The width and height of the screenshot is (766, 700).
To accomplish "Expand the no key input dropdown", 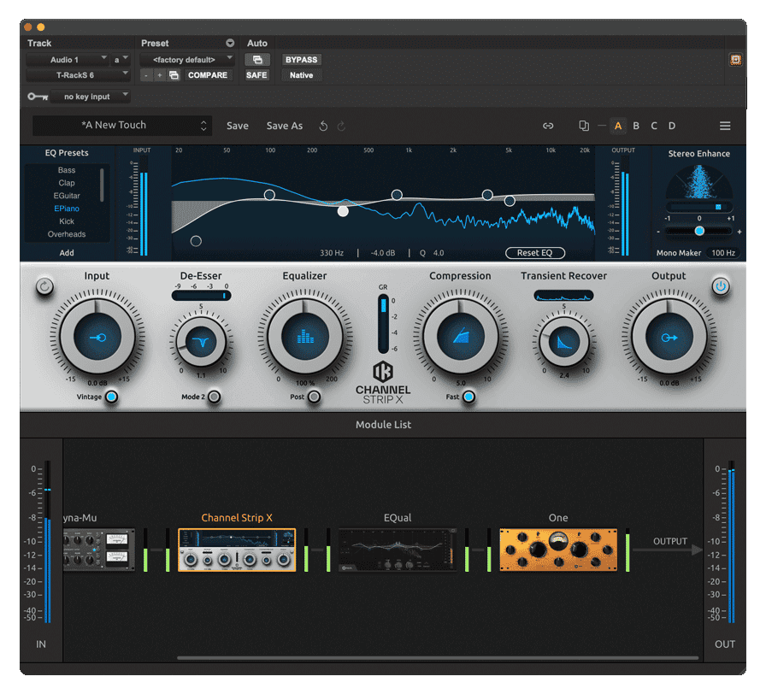I will click(91, 97).
